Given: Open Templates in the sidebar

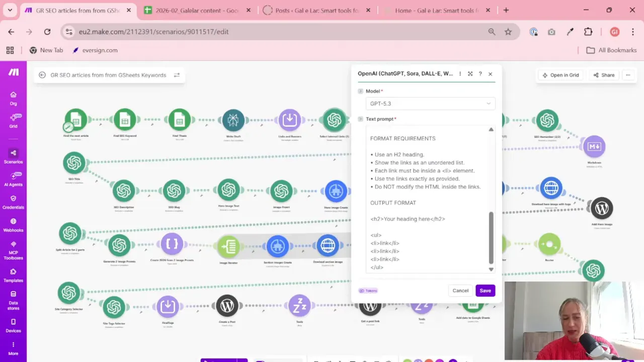Looking at the screenshot, I should [13, 276].
